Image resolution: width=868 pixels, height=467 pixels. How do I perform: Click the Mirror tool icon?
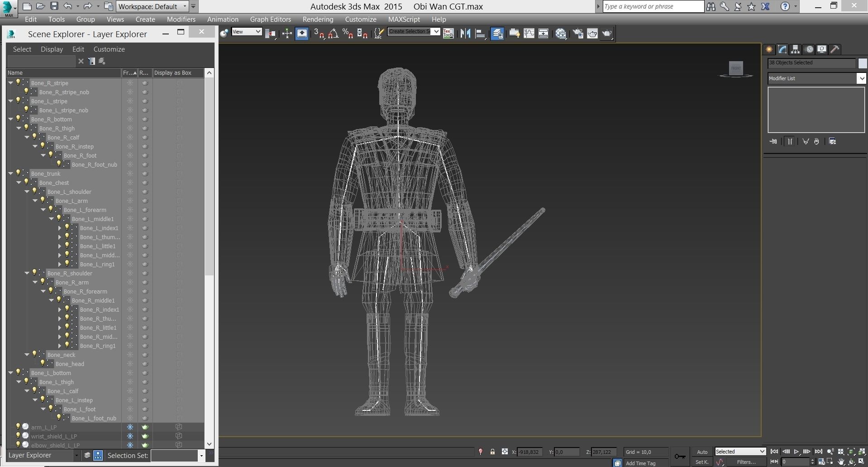(465, 34)
